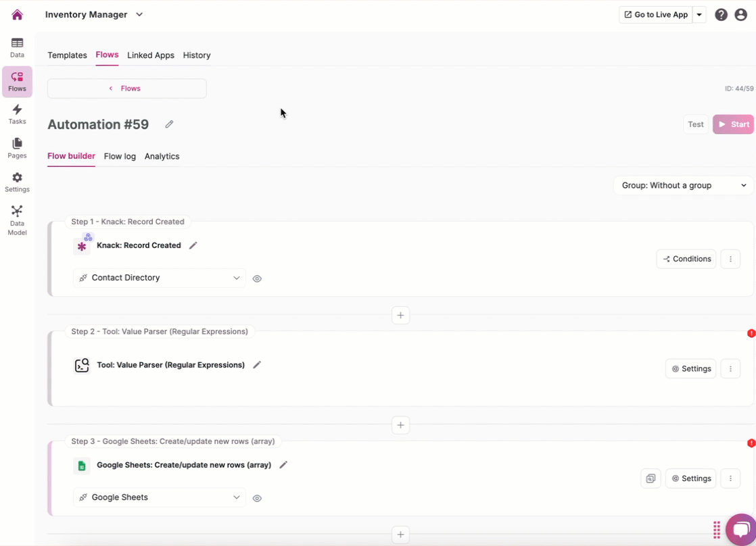The image size is (756, 546).
Task: View Step 3 error alert badge
Action: tap(751, 443)
